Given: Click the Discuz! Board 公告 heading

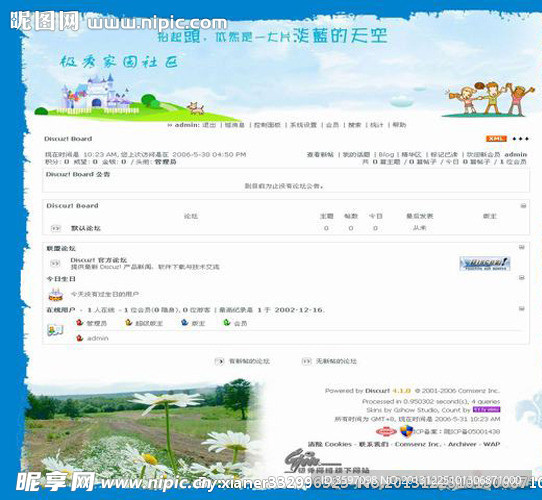Looking at the screenshot, I should click(78, 174).
